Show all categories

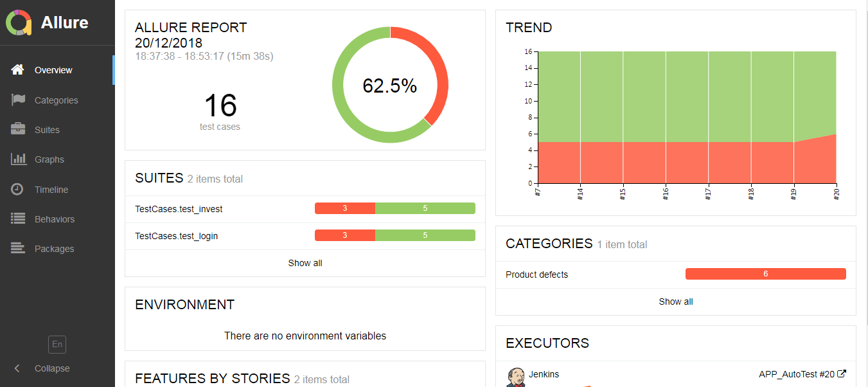coord(676,301)
